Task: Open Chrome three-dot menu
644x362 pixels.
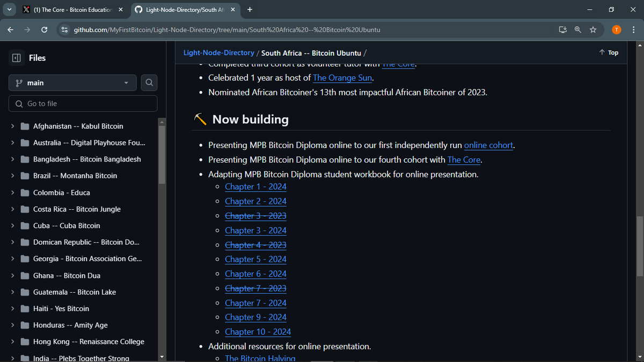Action: click(633, 29)
